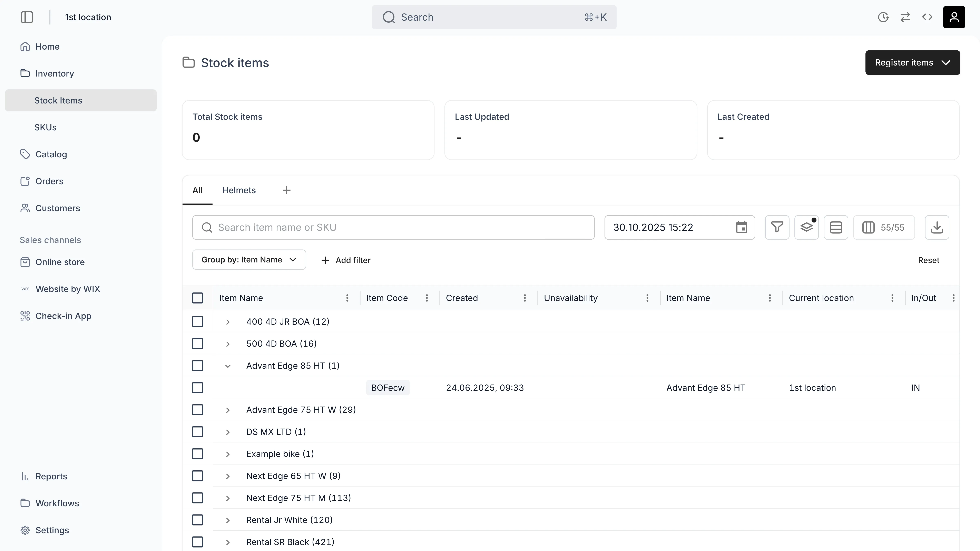Expand the DS MX LTD group
The height and width of the screenshot is (551, 980).
[228, 432]
